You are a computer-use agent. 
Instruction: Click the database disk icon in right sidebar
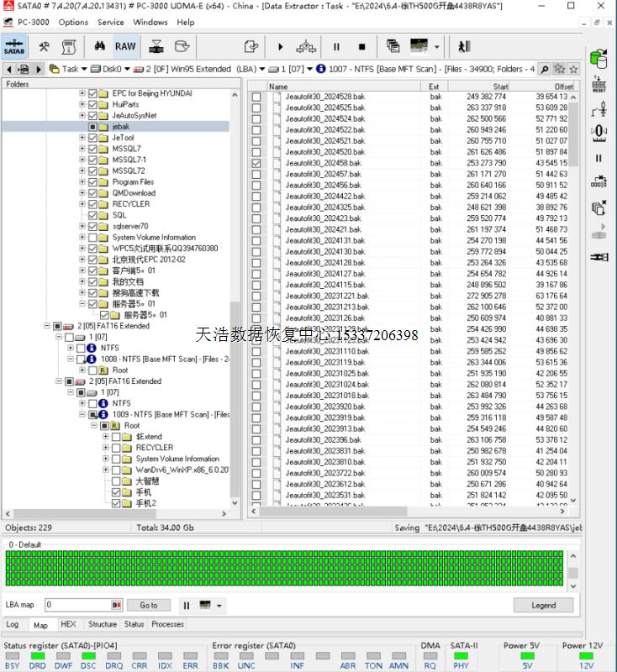599,58
